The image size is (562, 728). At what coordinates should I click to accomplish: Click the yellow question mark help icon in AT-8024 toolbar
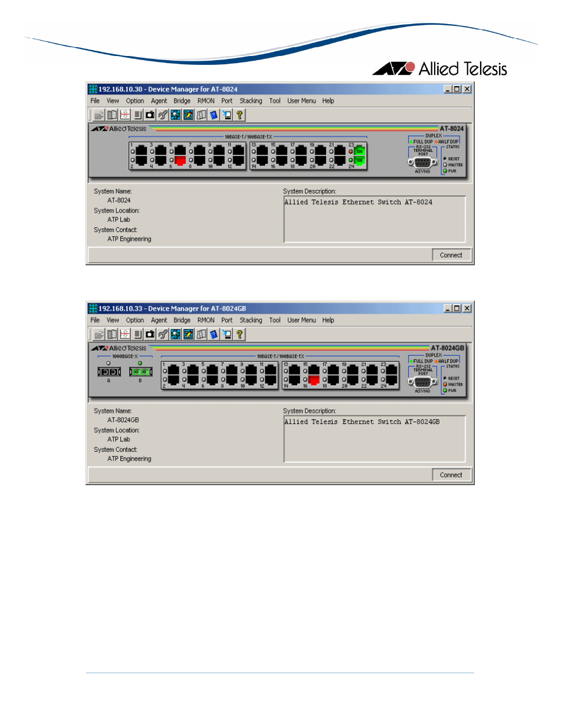(240, 115)
